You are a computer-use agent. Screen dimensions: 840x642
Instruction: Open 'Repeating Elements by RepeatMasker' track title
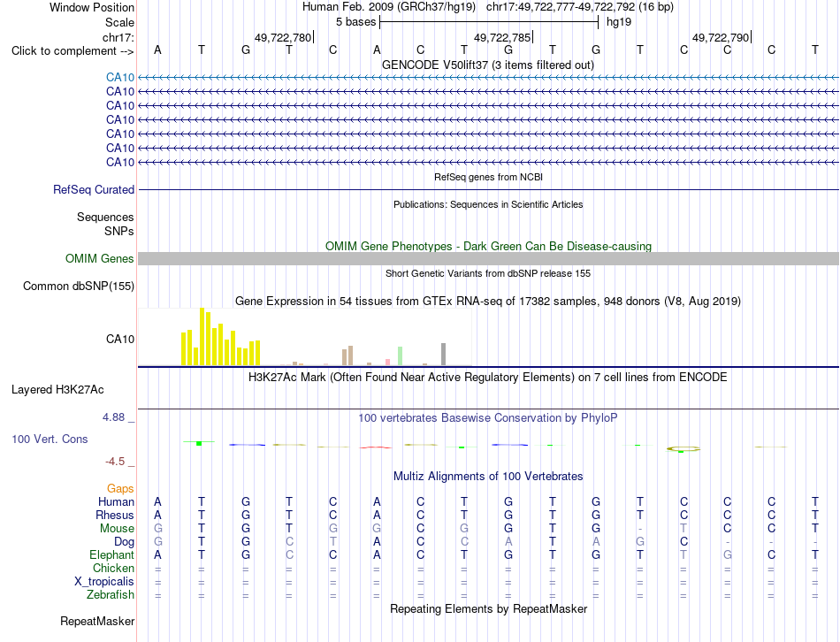488,608
